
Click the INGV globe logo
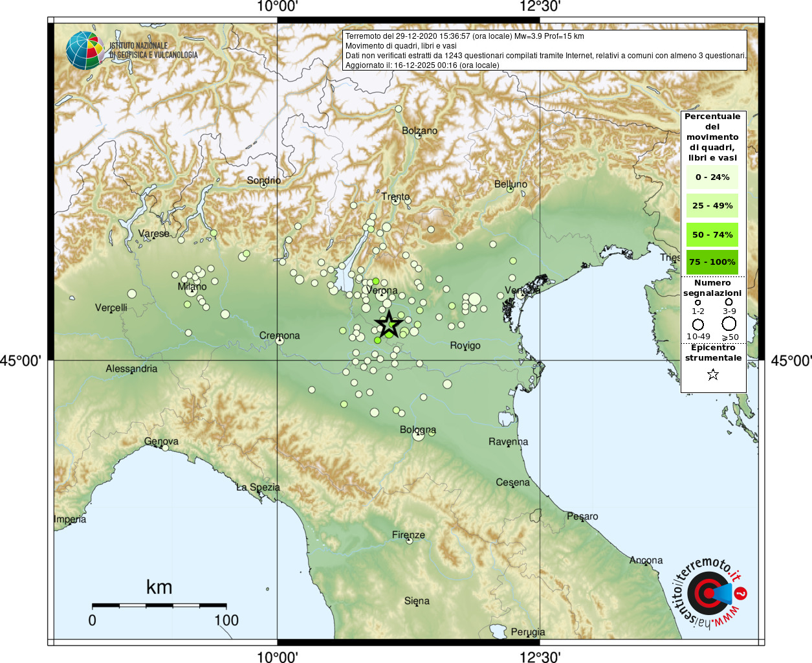pyautogui.click(x=85, y=51)
